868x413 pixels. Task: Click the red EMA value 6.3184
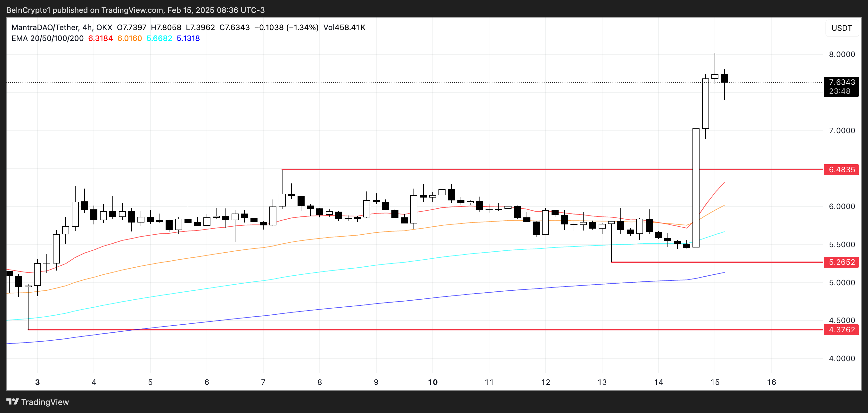pyautogui.click(x=101, y=38)
